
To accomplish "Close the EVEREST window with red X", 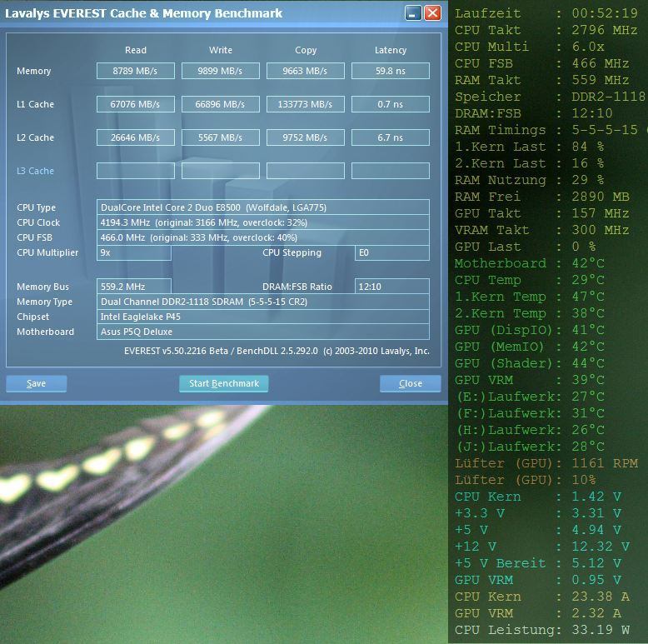I will coord(432,13).
